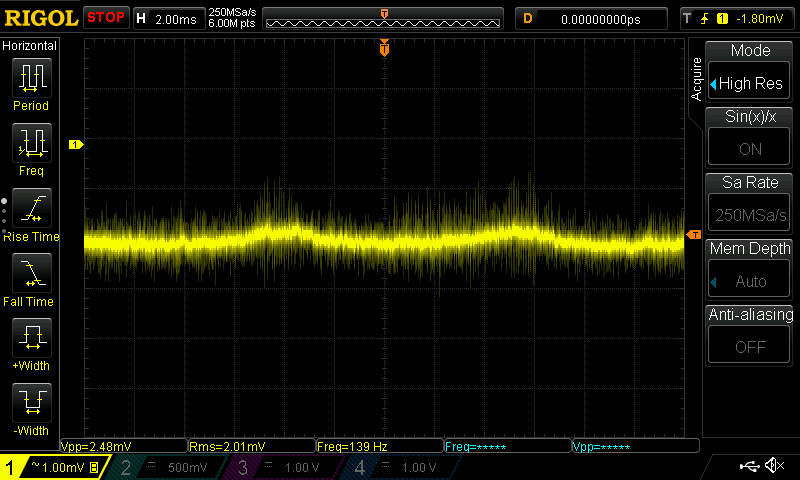Screen dimensions: 800x480
Task: Click the Vpp=2.48mV measurement readout
Action: [95, 446]
